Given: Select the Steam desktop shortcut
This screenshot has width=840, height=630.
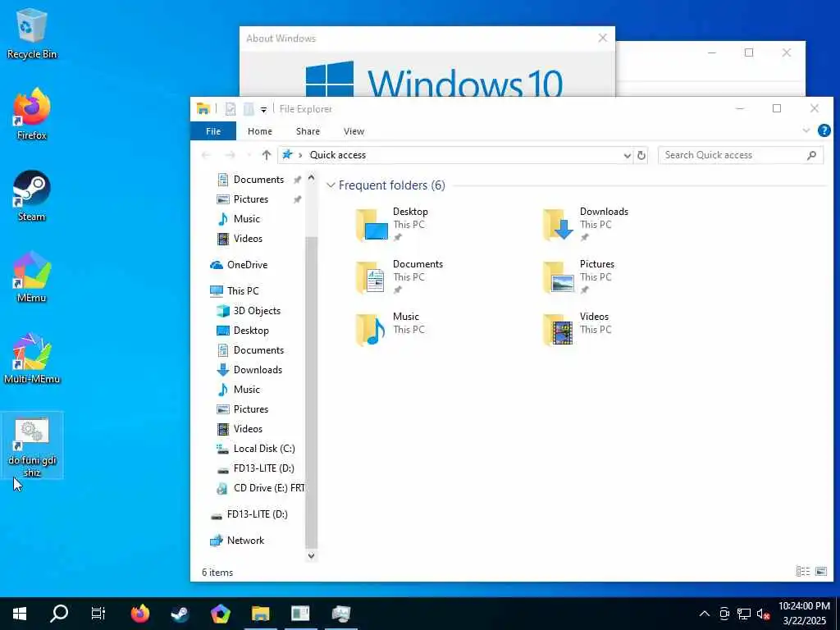Looking at the screenshot, I should pos(32,195).
